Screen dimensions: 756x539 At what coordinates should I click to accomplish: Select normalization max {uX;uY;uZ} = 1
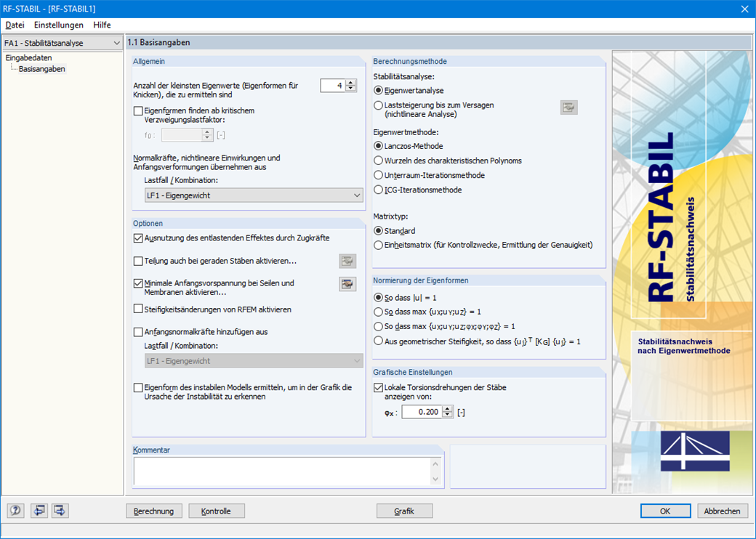[x=379, y=312]
